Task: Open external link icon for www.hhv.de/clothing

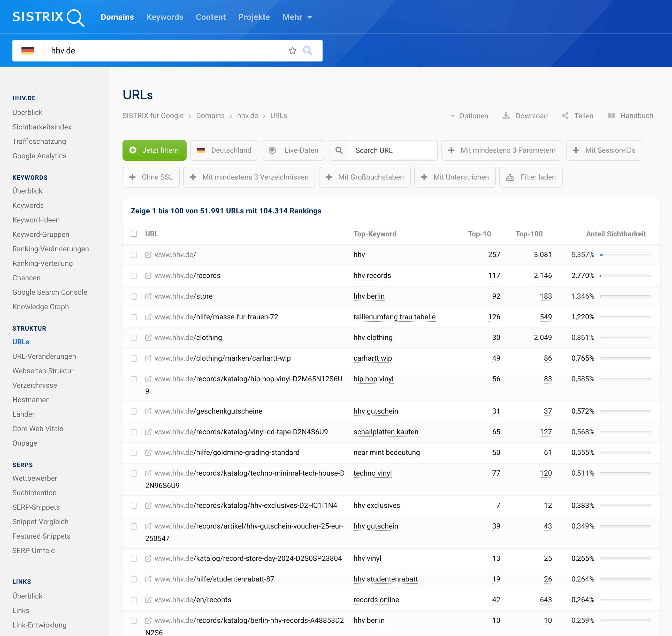Action: pos(148,338)
